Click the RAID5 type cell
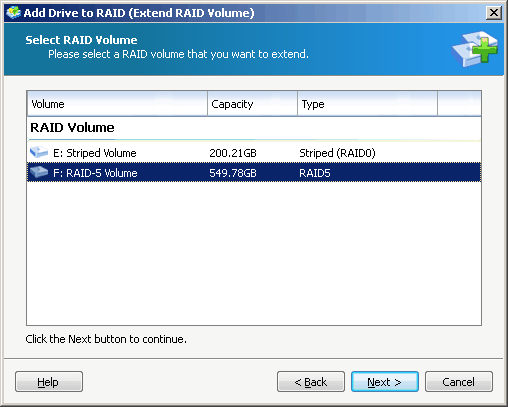The height and width of the screenshot is (407, 508). pyautogui.click(x=315, y=173)
